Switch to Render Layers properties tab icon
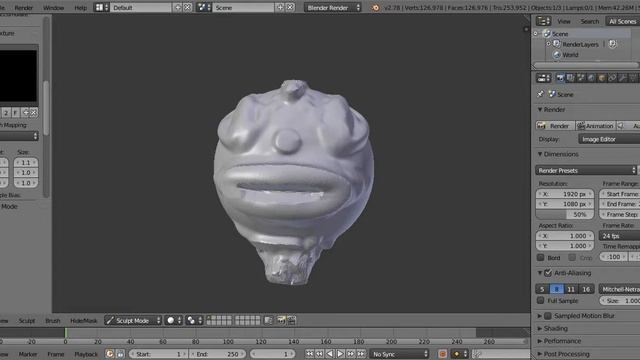 click(570, 78)
